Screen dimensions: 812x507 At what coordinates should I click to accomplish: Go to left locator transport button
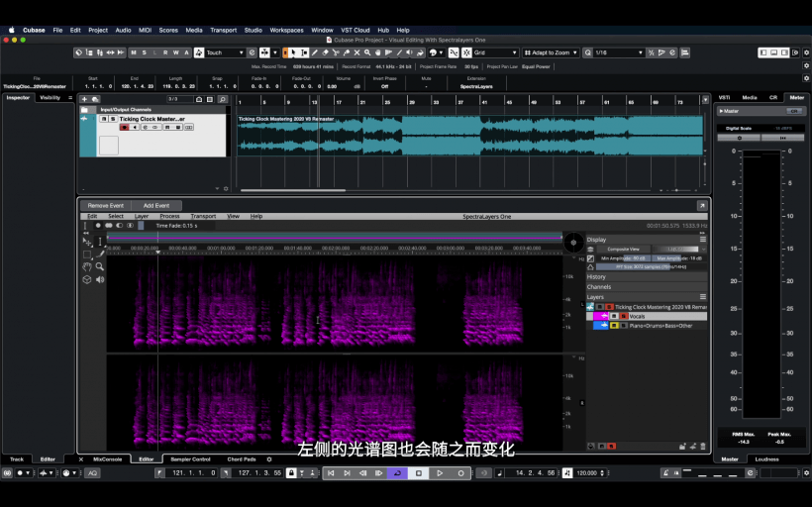(331, 472)
